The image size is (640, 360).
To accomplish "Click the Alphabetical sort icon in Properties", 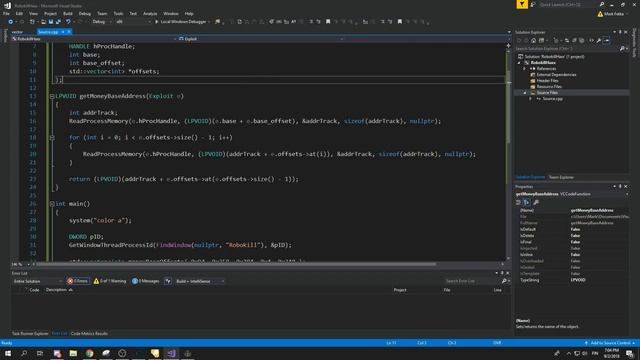I will coord(527,202).
